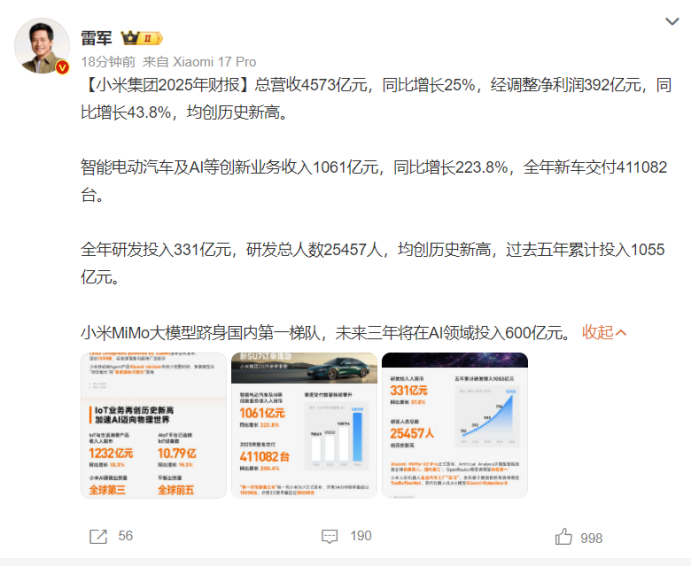Click the repost count 56
The width and height of the screenshot is (692, 567).
[x=125, y=536]
